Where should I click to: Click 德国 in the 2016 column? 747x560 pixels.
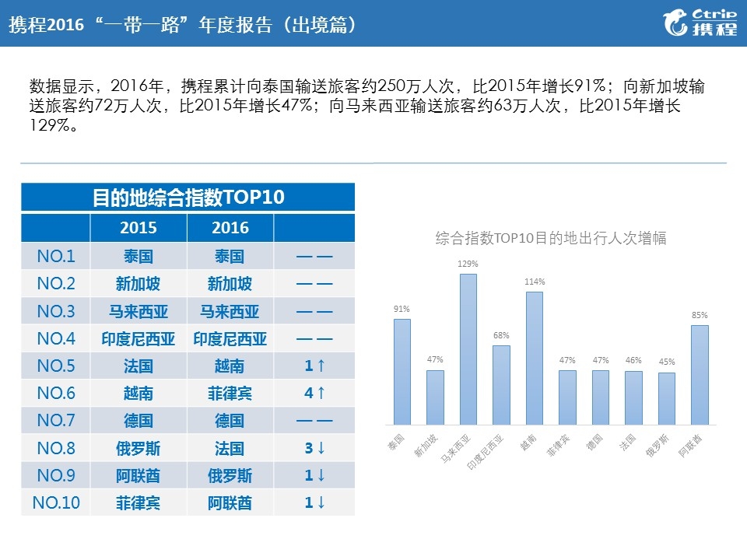click(230, 421)
